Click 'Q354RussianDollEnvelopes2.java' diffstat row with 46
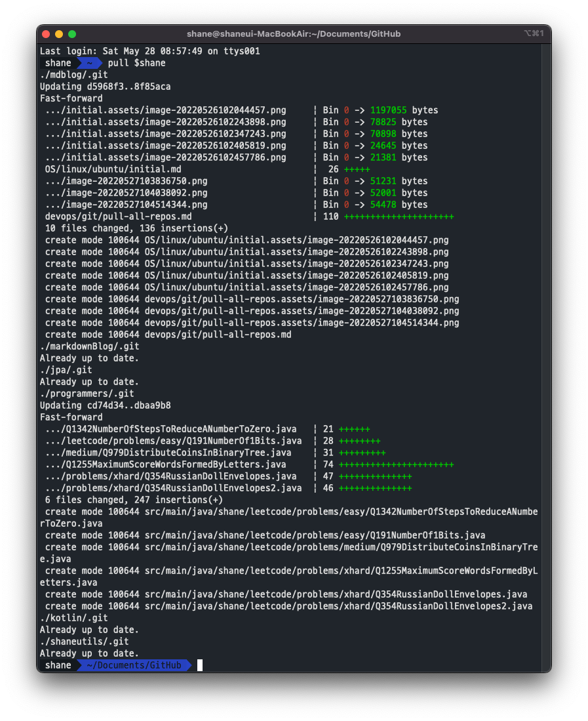The width and height of the screenshot is (588, 721). coord(228,488)
